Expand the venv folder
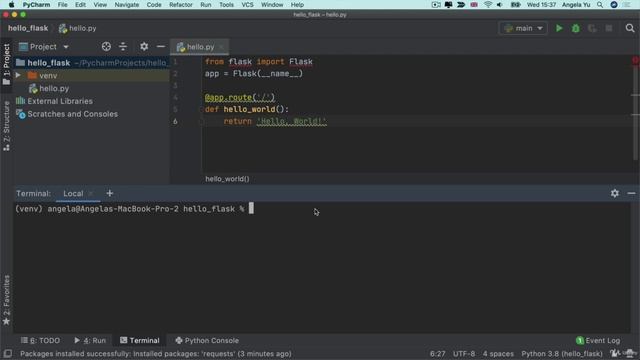640x360 pixels. [18, 76]
